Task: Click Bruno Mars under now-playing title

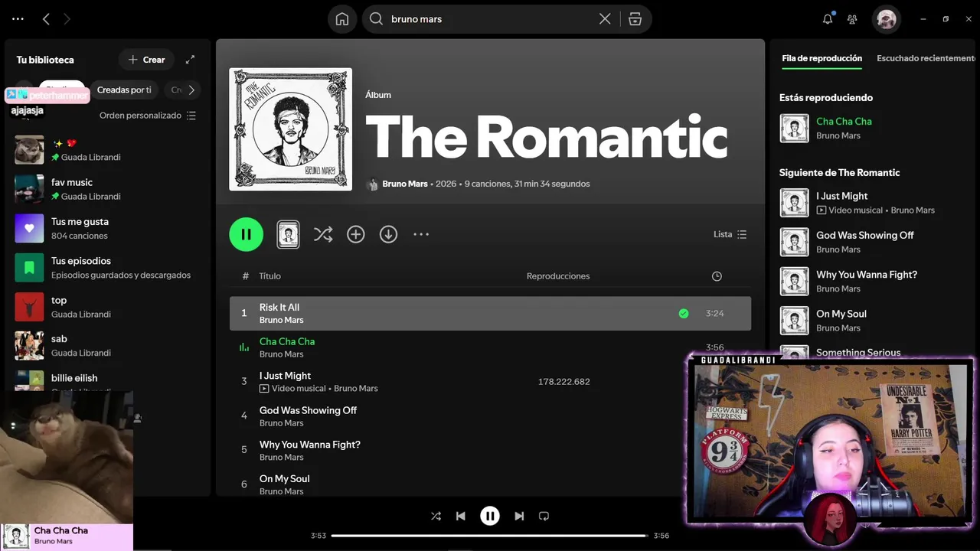Action: (x=54, y=541)
